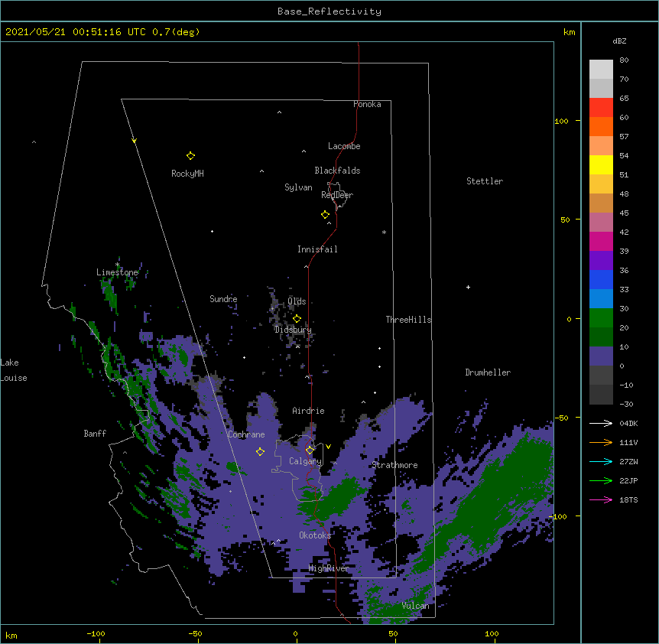Select the 65 dBZ red swatch
This screenshot has height=644, width=659.
tap(601, 108)
